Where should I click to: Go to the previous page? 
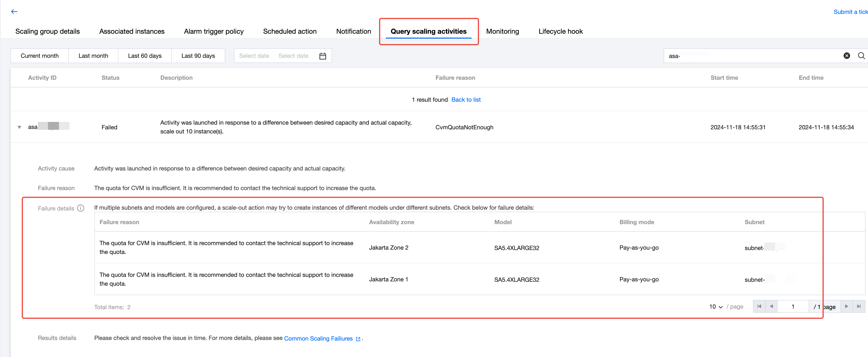[x=771, y=306]
